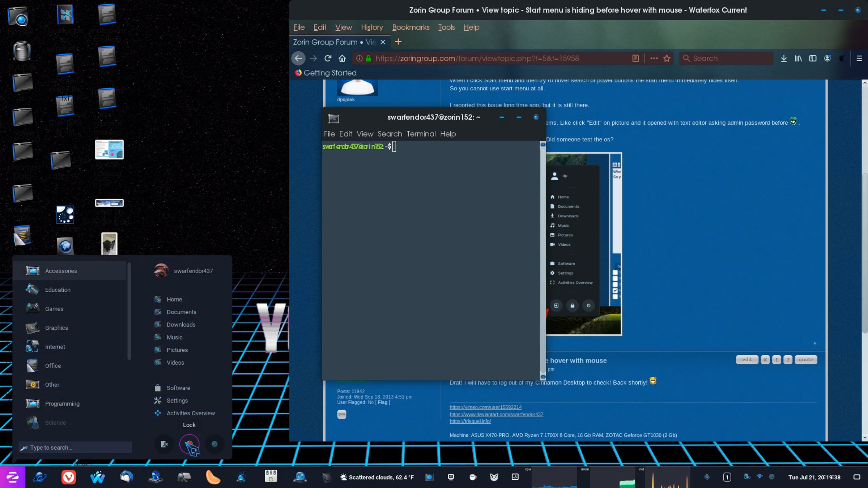Bookmark this page with the star icon
868x488 pixels.
coord(667,58)
